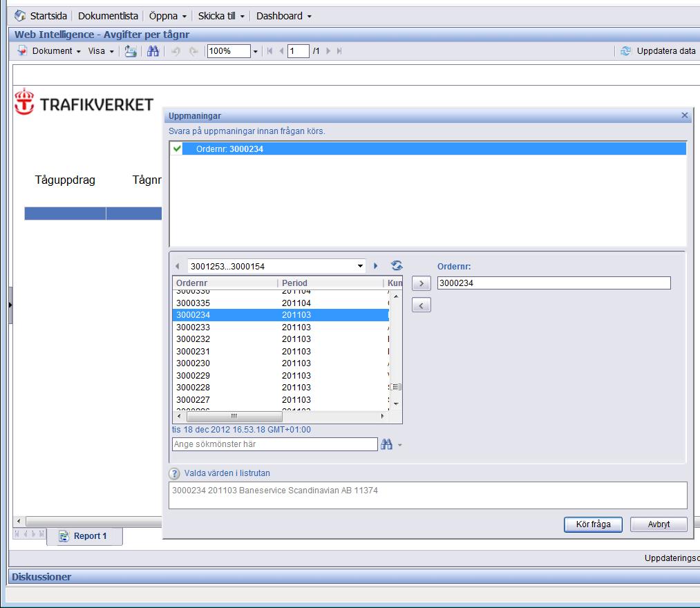
Task: Select order 3000227 in the list
Action: [281, 399]
